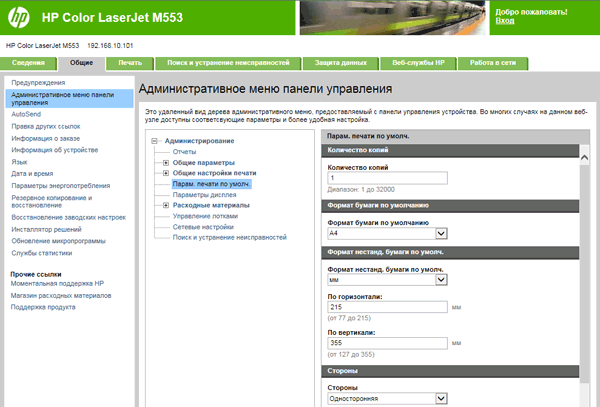
Task: Open Магазин расходных материалов link
Action: point(61,296)
